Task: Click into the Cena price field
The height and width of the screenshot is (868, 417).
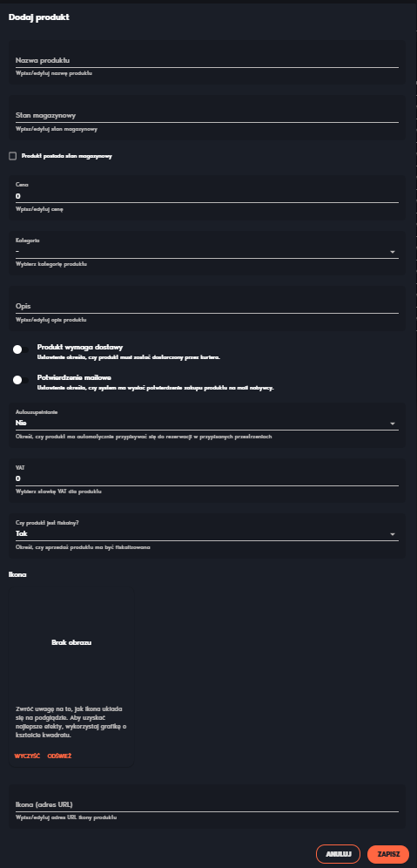Action: pos(207,196)
